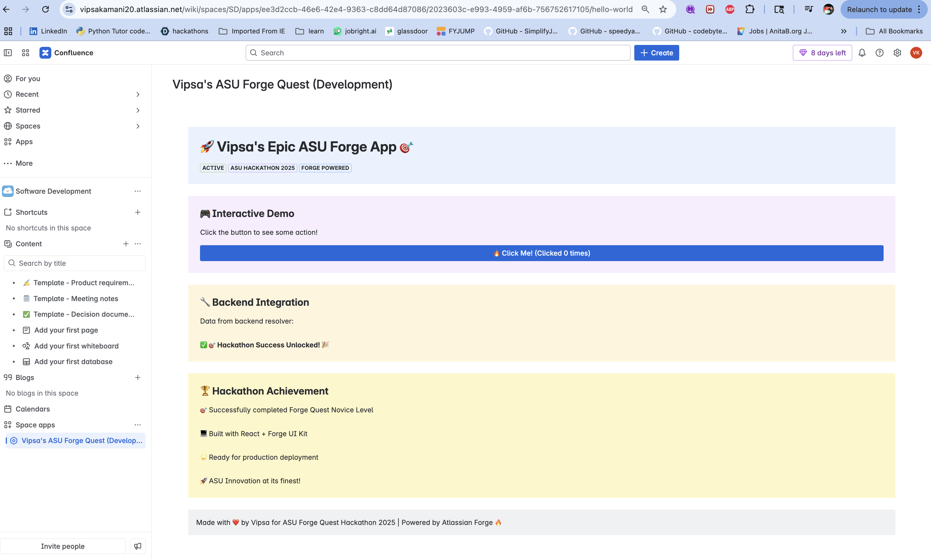Click the Confluence logo icon
The height and width of the screenshot is (560, 931).
[45, 53]
